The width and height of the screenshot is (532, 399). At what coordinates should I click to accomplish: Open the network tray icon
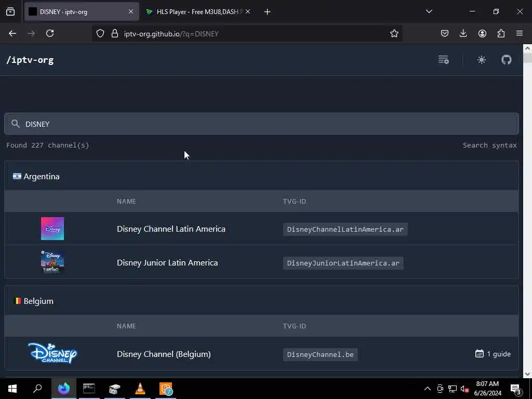point(453,389)
